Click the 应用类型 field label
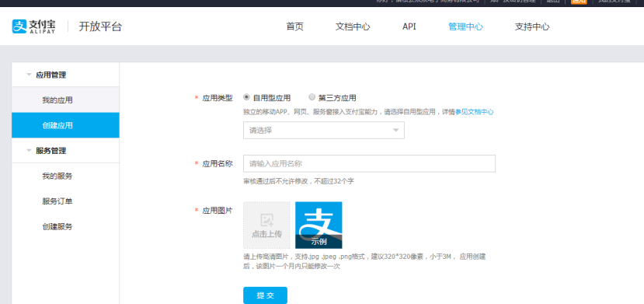Screen dimensions: 644x304 click(218, 98)
